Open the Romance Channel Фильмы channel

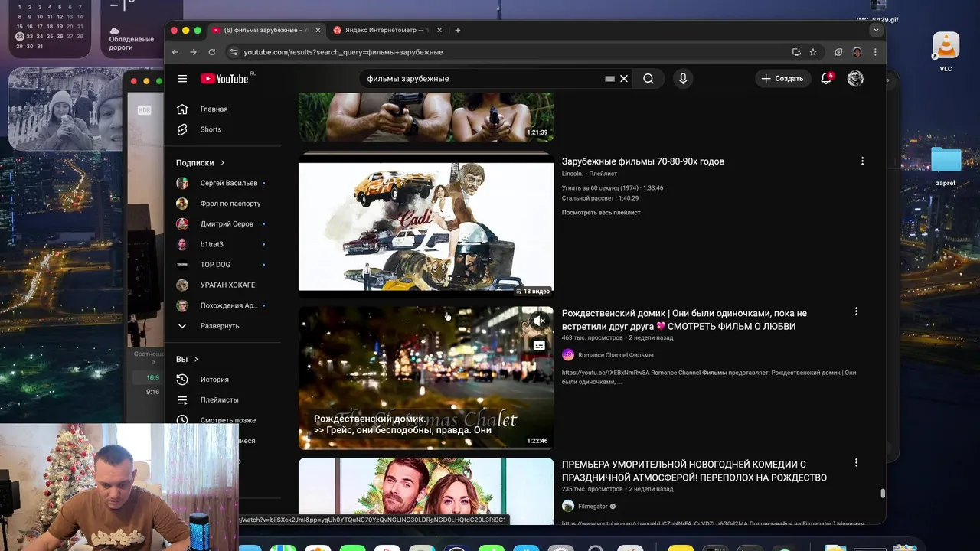tap(616, 355)
